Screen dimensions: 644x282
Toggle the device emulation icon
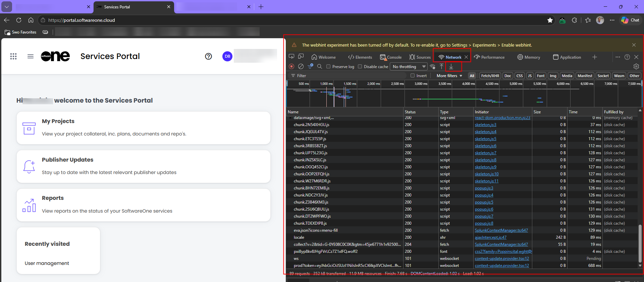pos(301,57)
